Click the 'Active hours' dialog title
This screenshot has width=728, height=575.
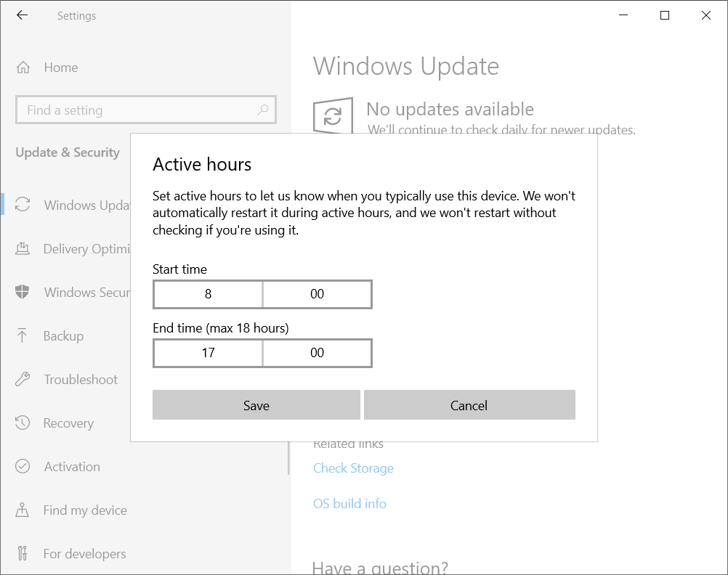coord(202,164)
